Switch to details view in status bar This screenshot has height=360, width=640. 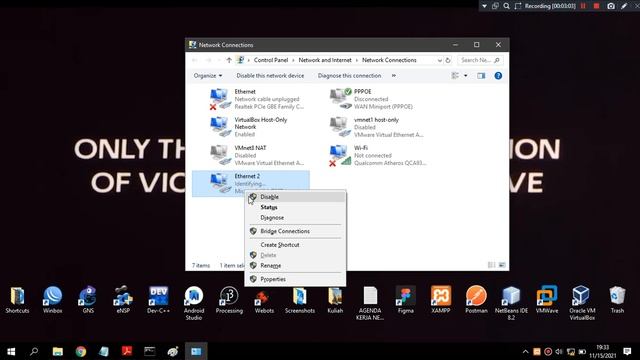click(x=491, y=265)
